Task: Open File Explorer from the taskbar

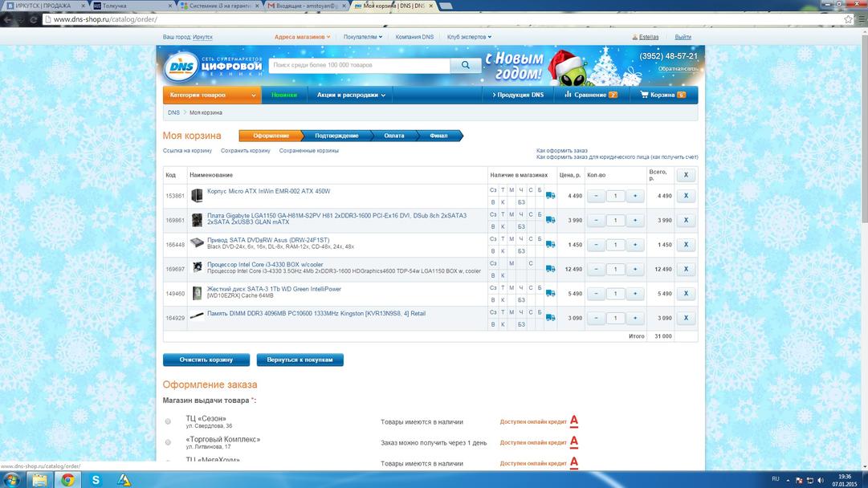Action: coord(39,480)
